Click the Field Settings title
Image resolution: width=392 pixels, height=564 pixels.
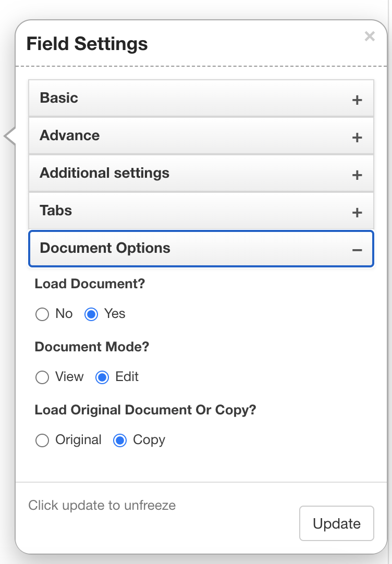coord(87,44)
